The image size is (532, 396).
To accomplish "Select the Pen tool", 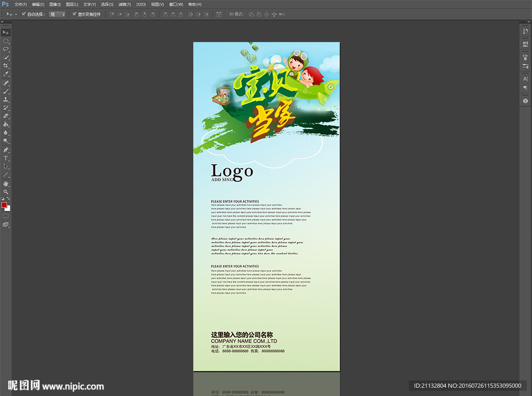I will click(6, 149).
